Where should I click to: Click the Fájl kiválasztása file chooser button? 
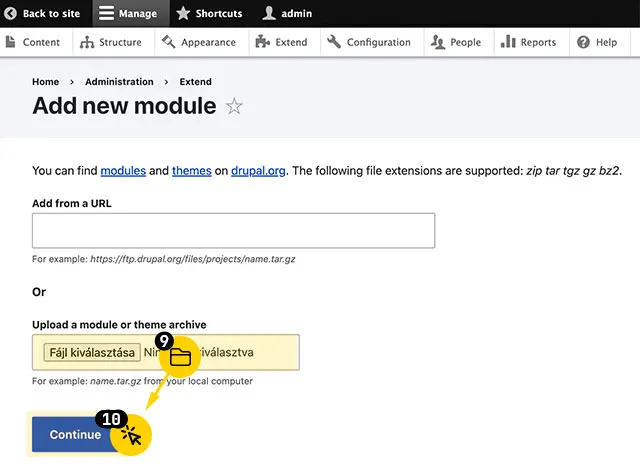(x=91, y=352)
